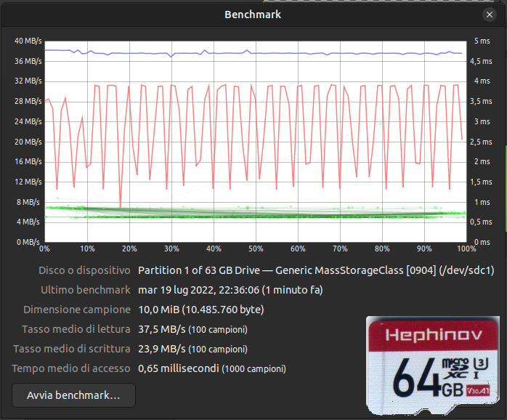This screenshot has height=420, width=507.
Task: Click the 2,5 ms label on right axis
Action: pyautogui.click(x=482, y=142)
